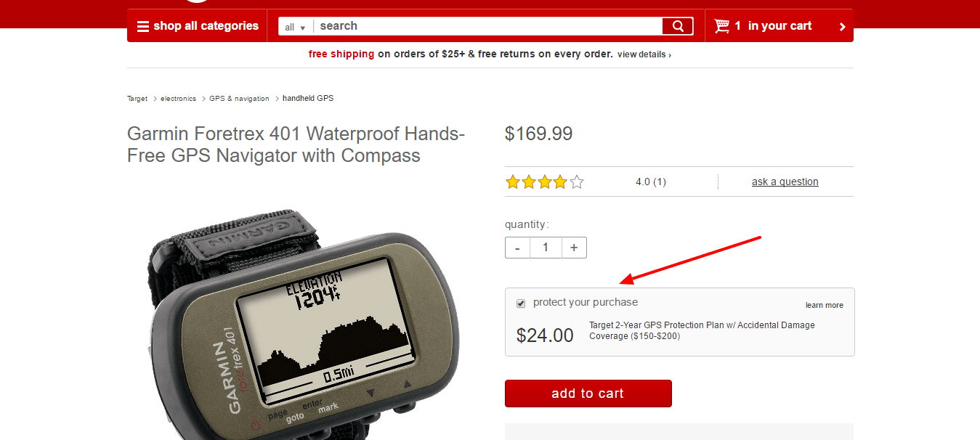
Task: Go to electronics breadcrumb
Action: [x=178, y=98]
